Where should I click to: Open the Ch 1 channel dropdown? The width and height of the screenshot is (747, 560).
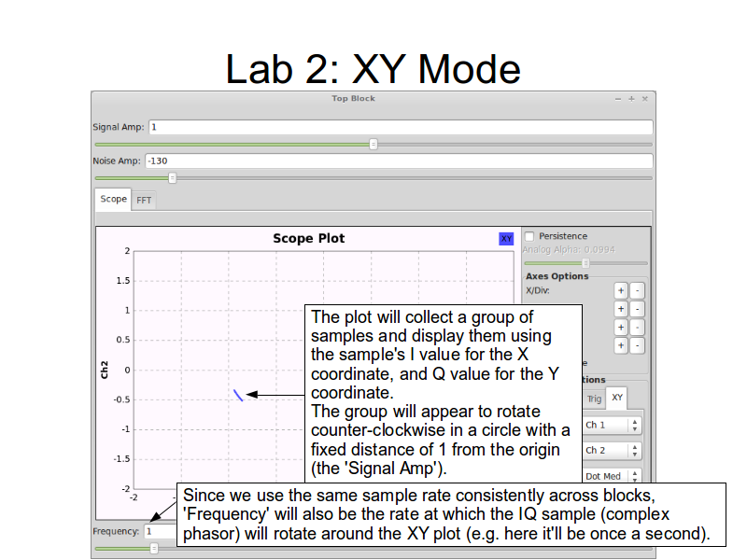pos(611,425)
